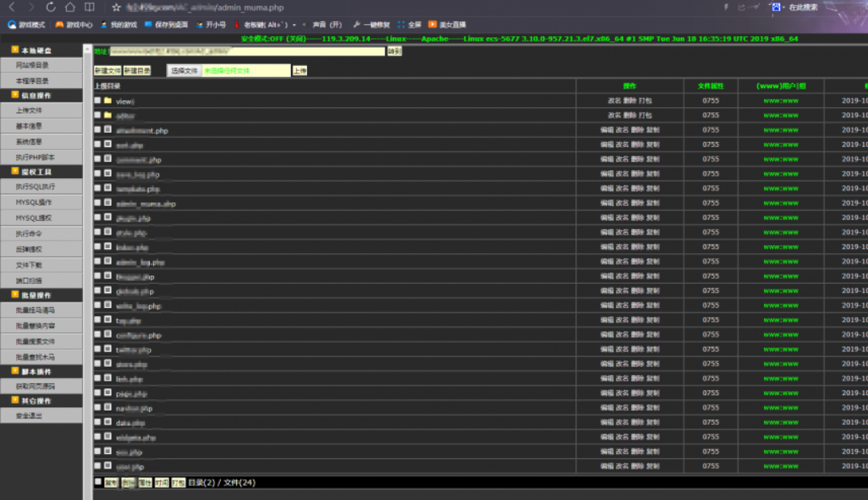868x500 pixels.
Task: Tick the checkbox for admin_muma.php
Action: (98, 202)
